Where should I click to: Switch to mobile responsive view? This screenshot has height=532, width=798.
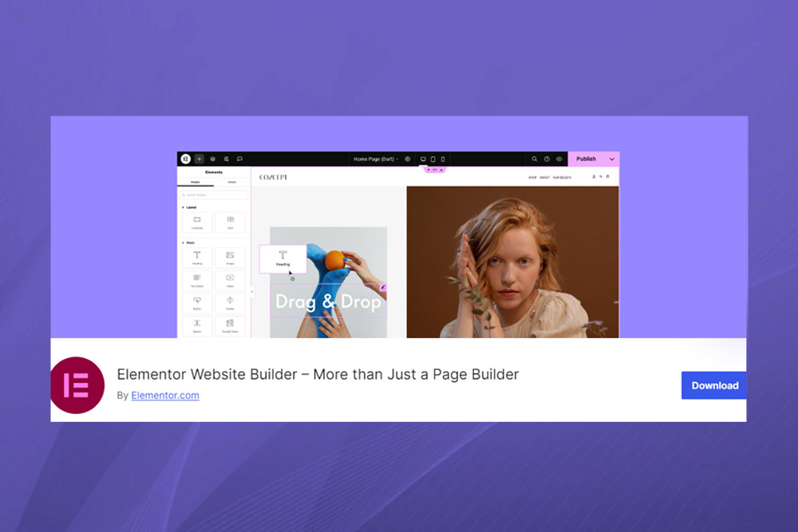(x=443, y=159)
